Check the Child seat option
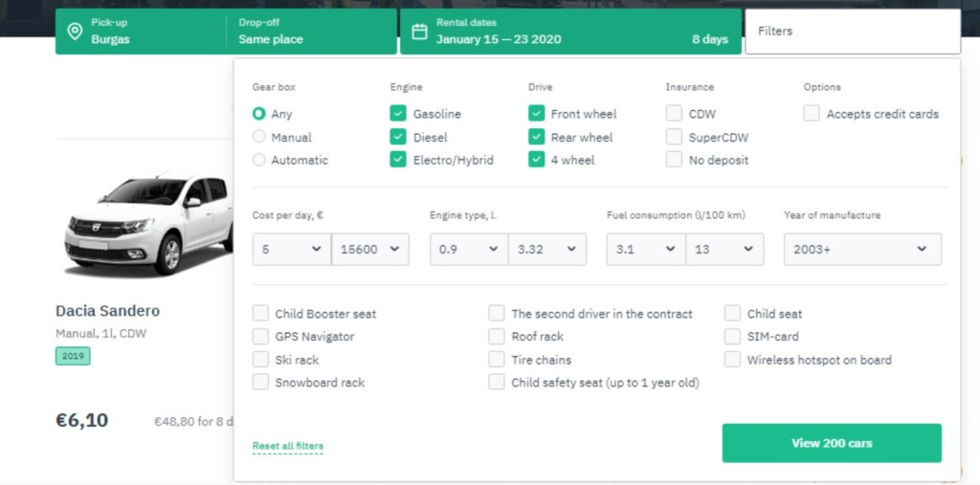Viewport: 980px width, 485px height. [x=732, y=313]
